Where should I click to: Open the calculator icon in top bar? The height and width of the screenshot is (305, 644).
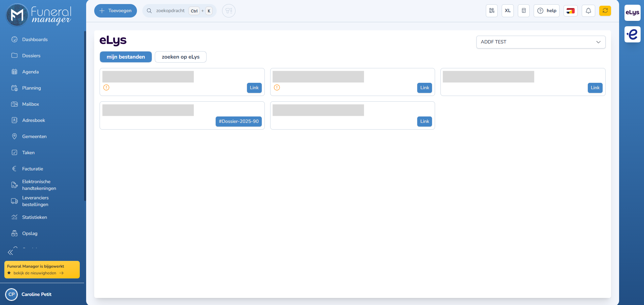(524, 11)
